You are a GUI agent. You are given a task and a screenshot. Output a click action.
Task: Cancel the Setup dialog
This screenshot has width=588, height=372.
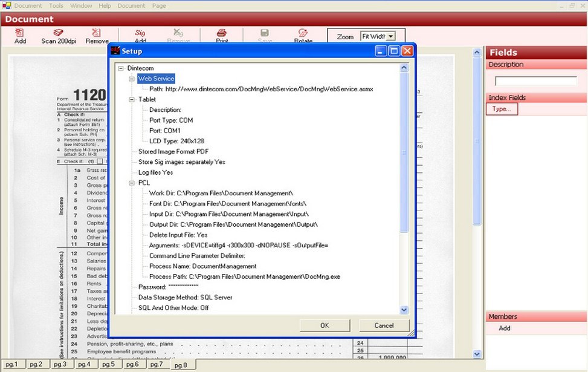click(384, 325)
